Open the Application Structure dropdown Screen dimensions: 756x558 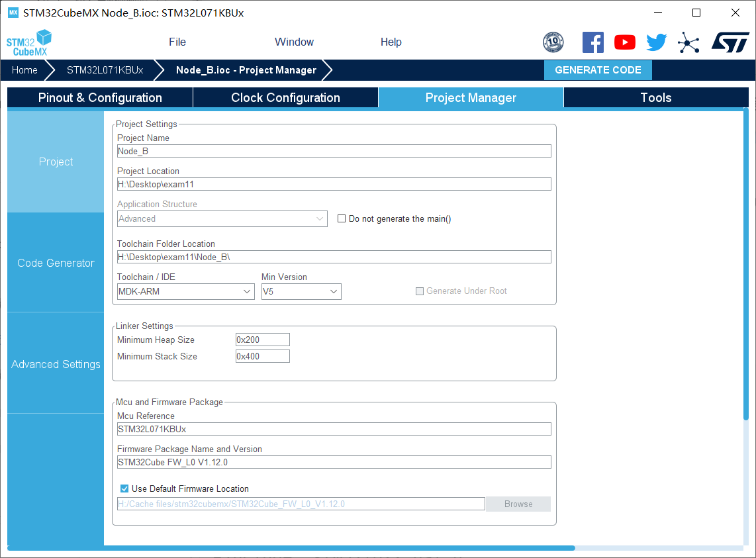pyautogui.click(x=222, y=218)
